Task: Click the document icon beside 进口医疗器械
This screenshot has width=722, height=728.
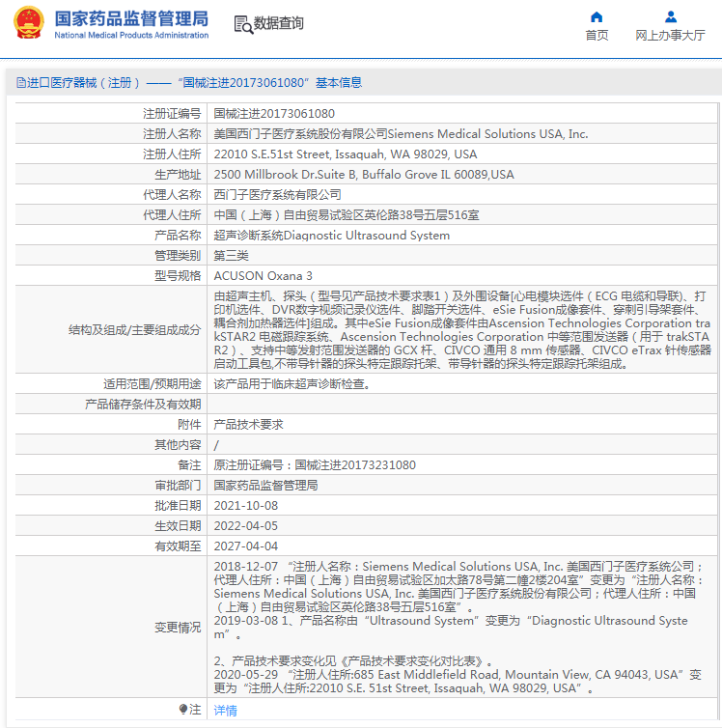Action: 20,83
